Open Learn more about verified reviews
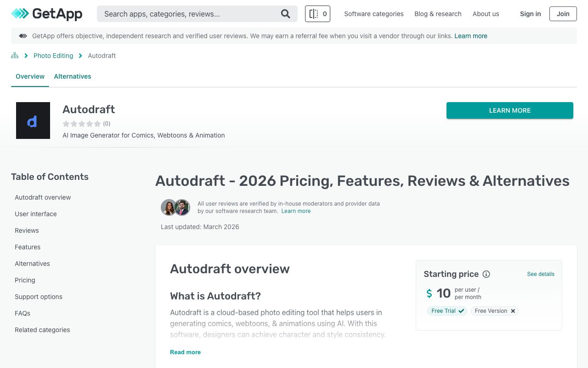This screenshot has width=588, height=368. 296,211
